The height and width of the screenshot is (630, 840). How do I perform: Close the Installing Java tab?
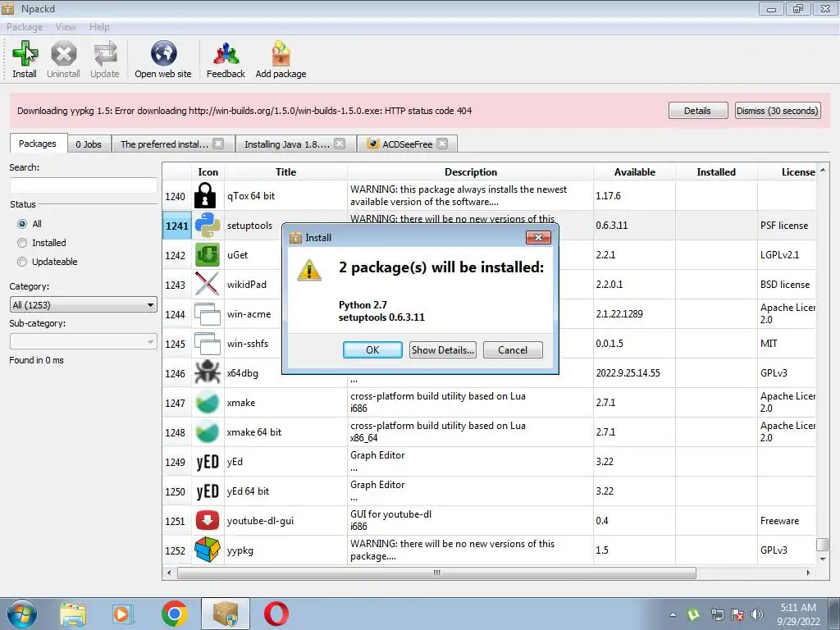click(339, 144)
